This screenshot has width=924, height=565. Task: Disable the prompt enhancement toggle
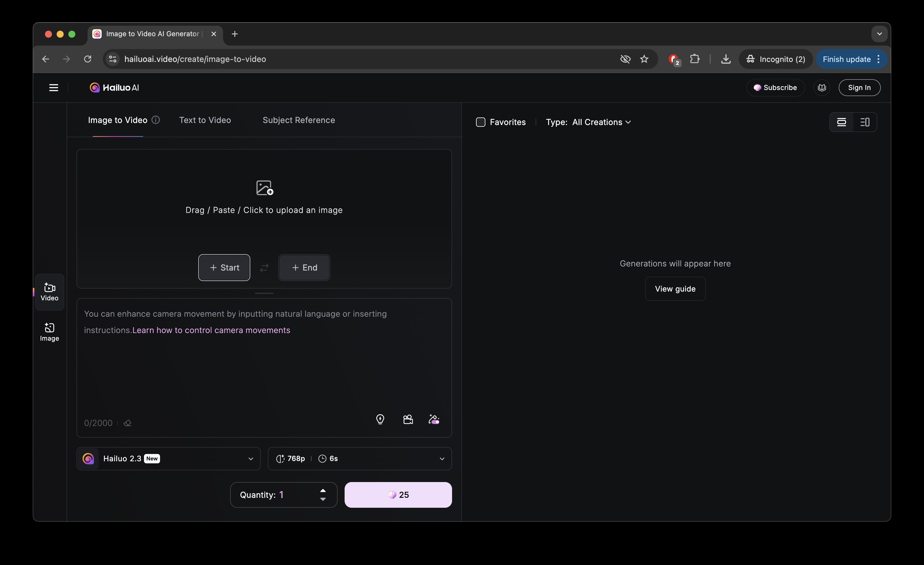[x=434, y=420]
